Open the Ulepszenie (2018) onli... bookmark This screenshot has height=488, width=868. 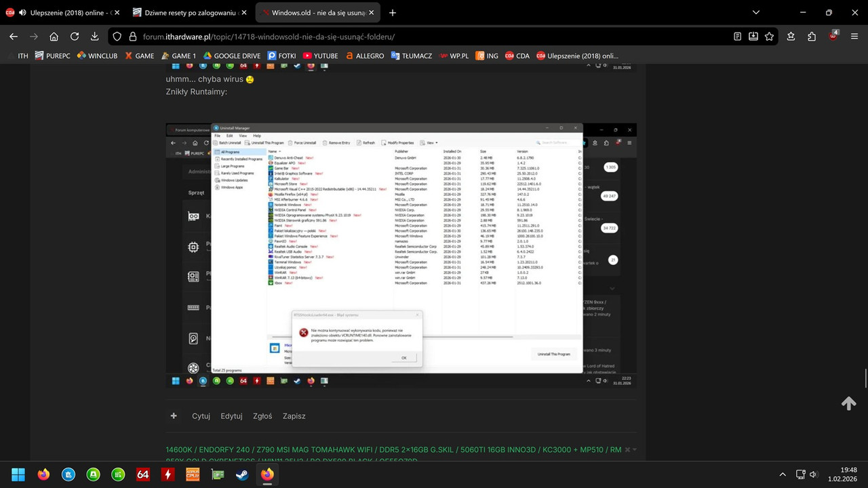(x=578, y=56)
